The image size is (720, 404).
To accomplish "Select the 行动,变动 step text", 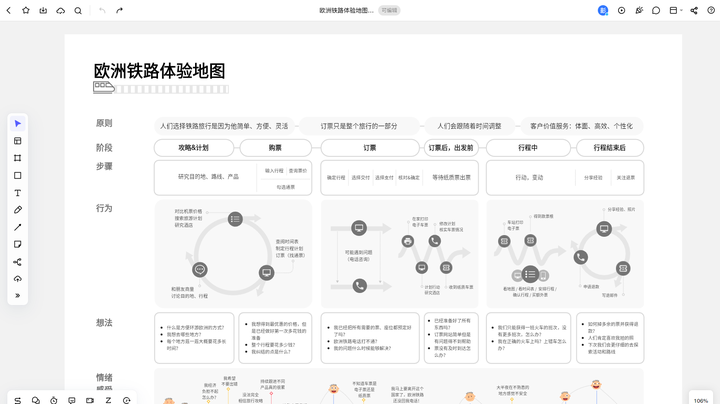I will click(x=529, y=177).
